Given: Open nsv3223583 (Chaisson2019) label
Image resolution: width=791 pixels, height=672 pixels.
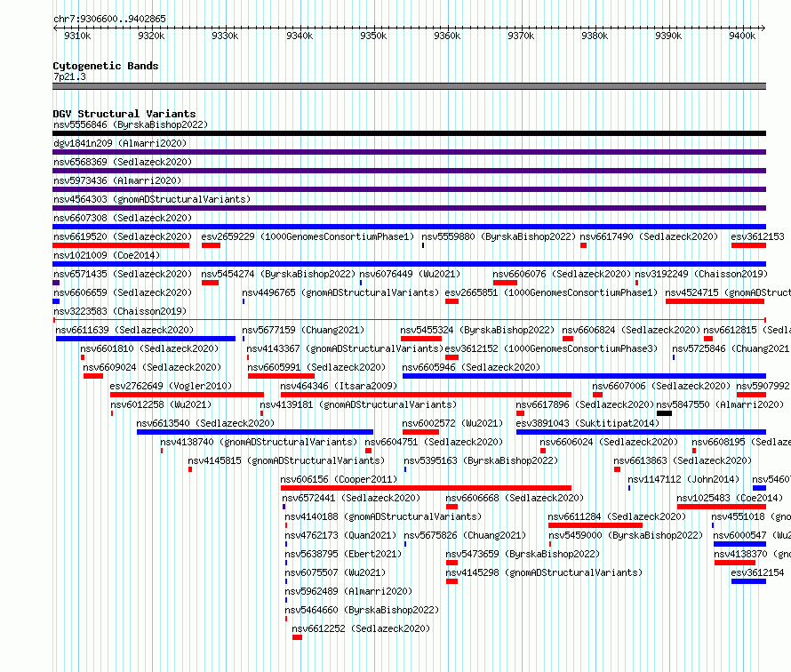Looking at the screenshot, I should pyautogui.click(x=120, y=311).
